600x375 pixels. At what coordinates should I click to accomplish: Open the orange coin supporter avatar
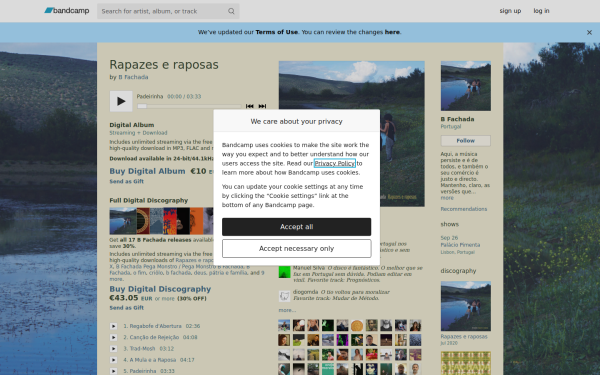[x=357, y=325]
